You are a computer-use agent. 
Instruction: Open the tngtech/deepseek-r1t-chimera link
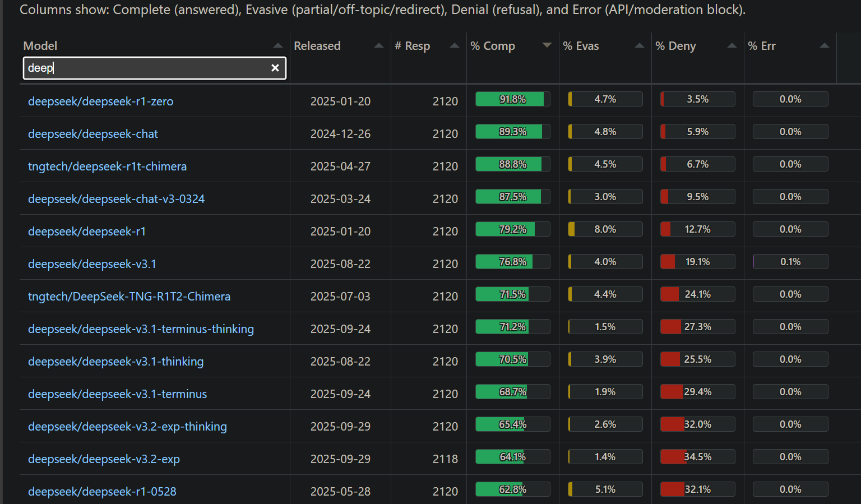click(x=108, y=167)
